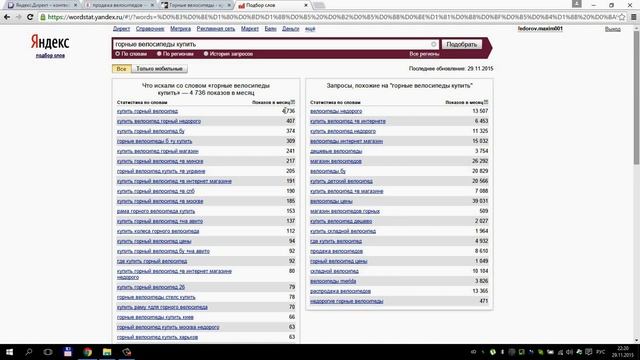The width and height of the screenshot is (640, 360).
Task: Open the 'велосипеды merida' similar query
Action: coord(333,281)
